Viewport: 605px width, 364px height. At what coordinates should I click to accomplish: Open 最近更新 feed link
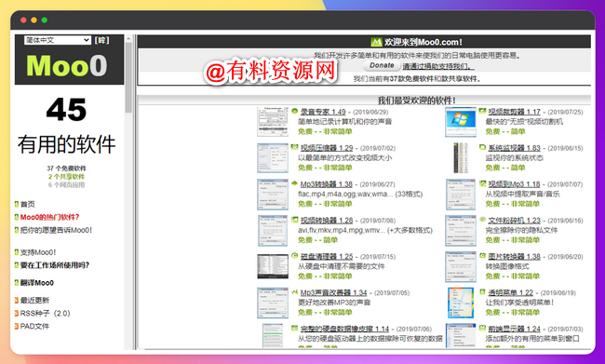pos(34,300)
